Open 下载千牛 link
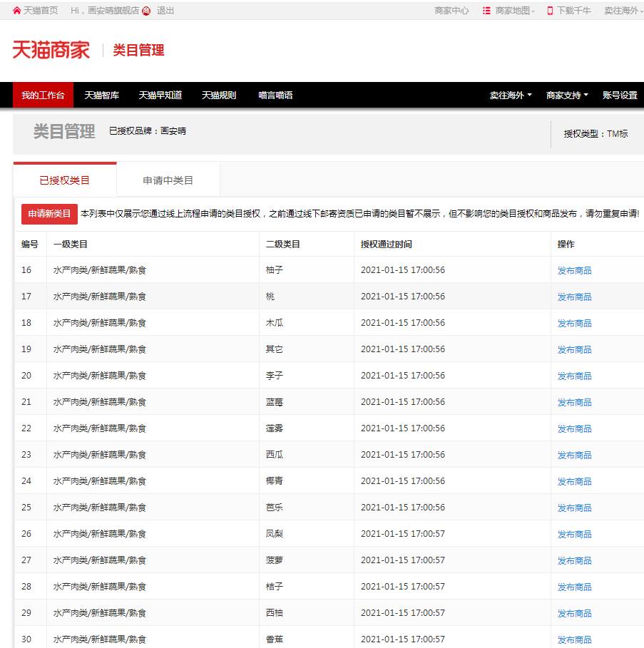This screenshot has width=644, height=648. tap(573, 11)
